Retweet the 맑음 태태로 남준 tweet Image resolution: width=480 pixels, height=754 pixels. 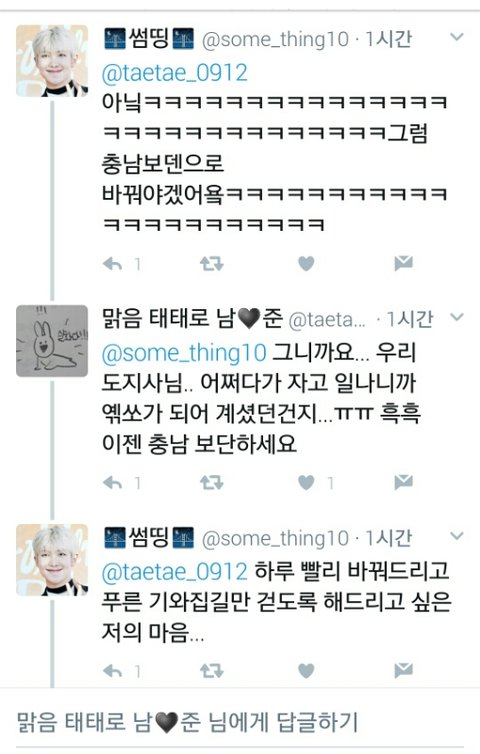(212, 482)
